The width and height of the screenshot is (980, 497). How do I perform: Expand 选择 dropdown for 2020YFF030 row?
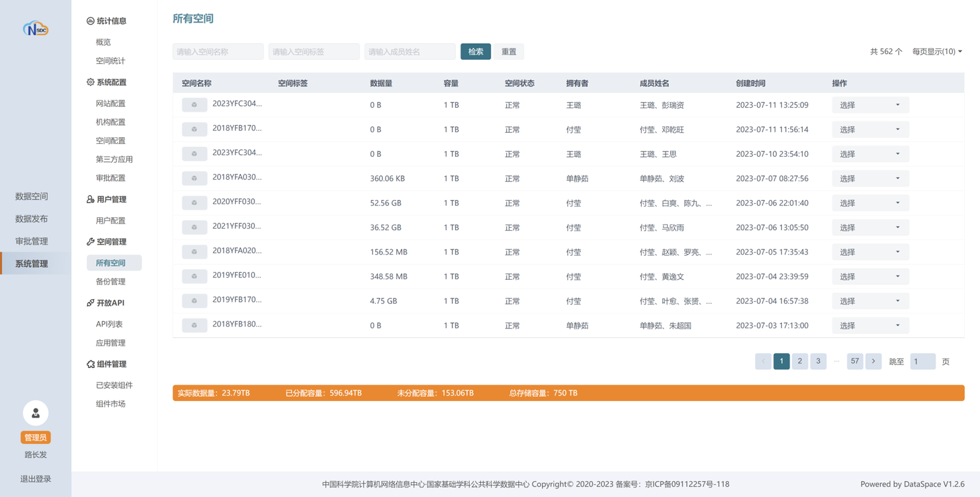tap(870, 203)
